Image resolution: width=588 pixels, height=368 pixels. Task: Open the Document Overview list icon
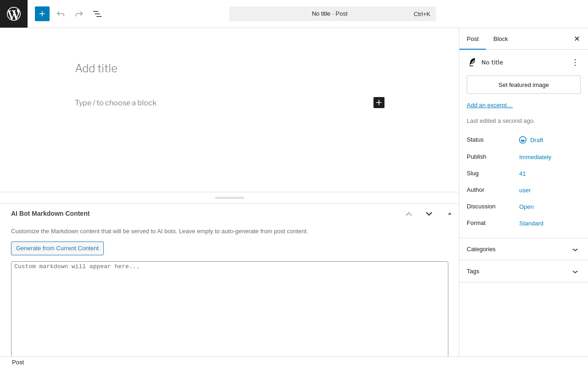pos(97,14)
